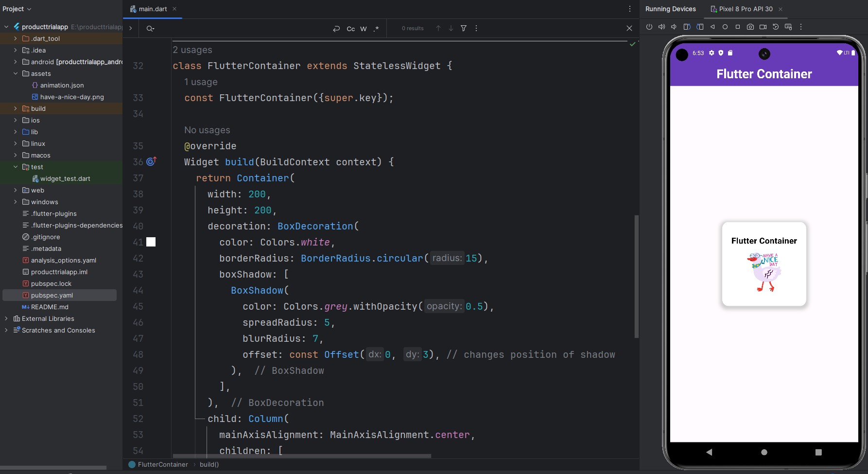Jump to next search result arrow

[451, 28]
